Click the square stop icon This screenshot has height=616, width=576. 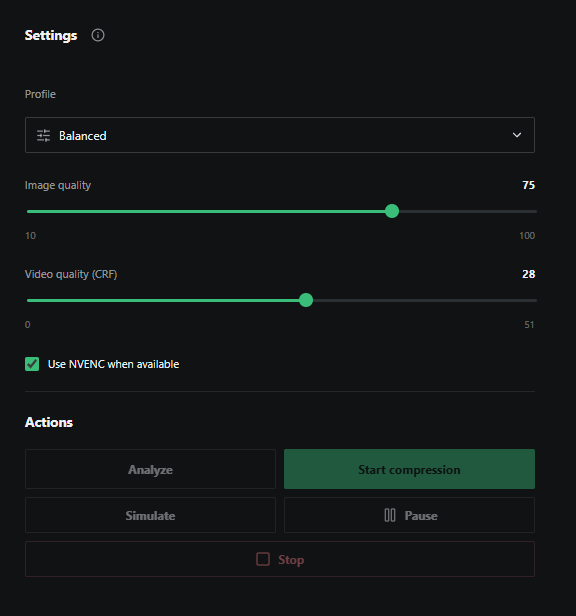coord(263,559)
